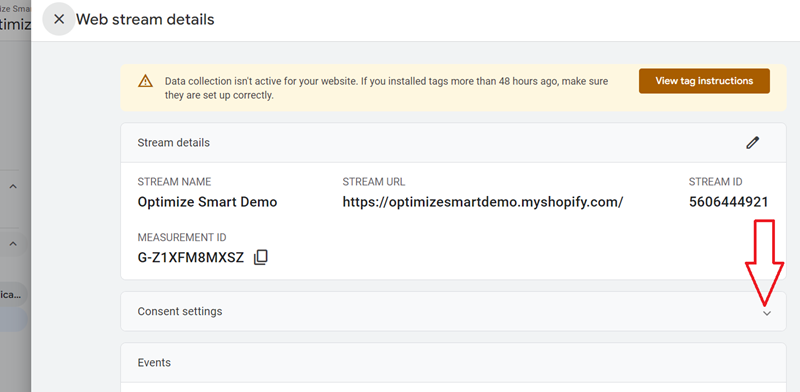The height and width of the screenshot is (392, 800).
Task: Click the data collection warning triangle icon
Action: pyautogui.click(x=145, y=81)
